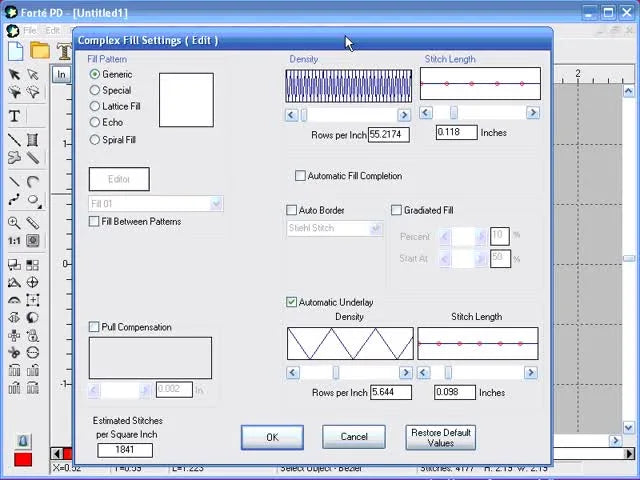Select the ruler measure tool
Image resolution: width=640 pixels, height=480 pixels.
pos(33,223)
